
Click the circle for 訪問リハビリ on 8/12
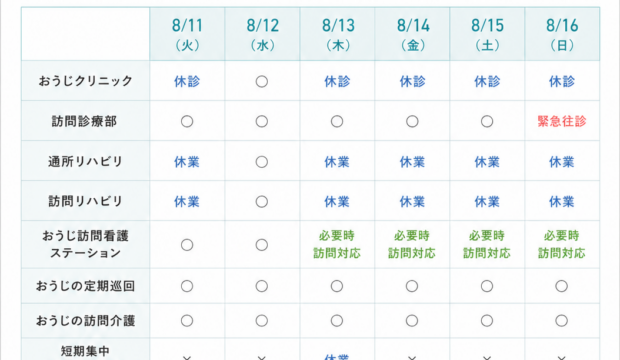point(261,202)
